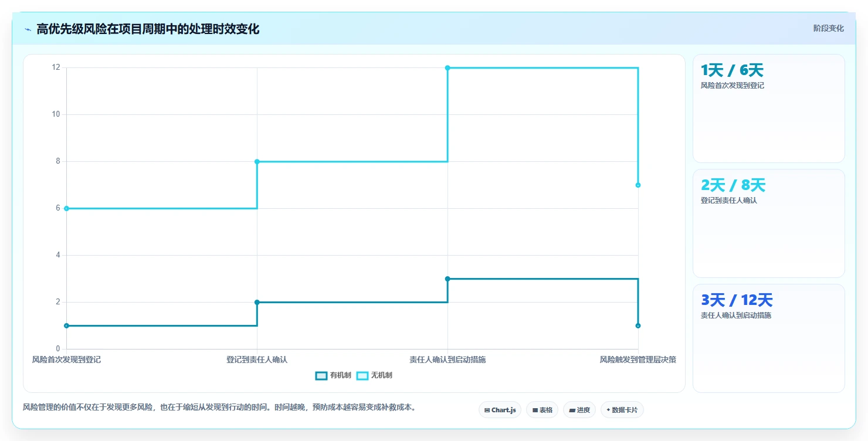This screenshot has width=868, height=441.
Task: Click the 数据卡片 pill tag
Action: point(622,410)
